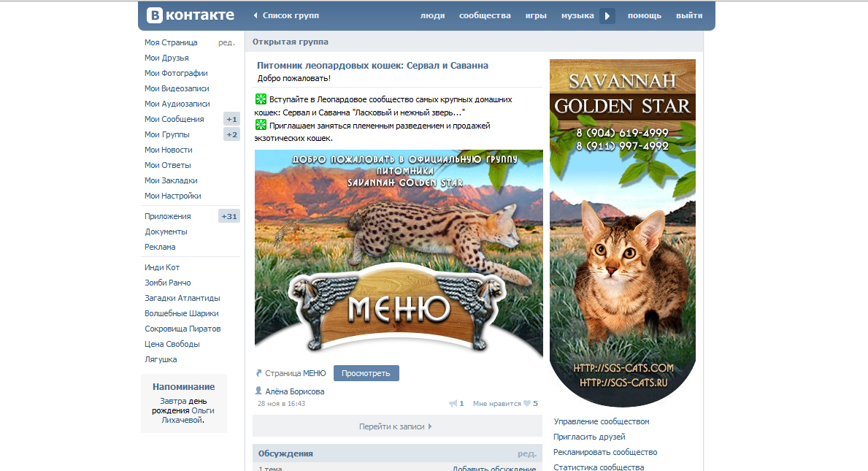
Task: Click the music play button in header
Action: (607, 16)
